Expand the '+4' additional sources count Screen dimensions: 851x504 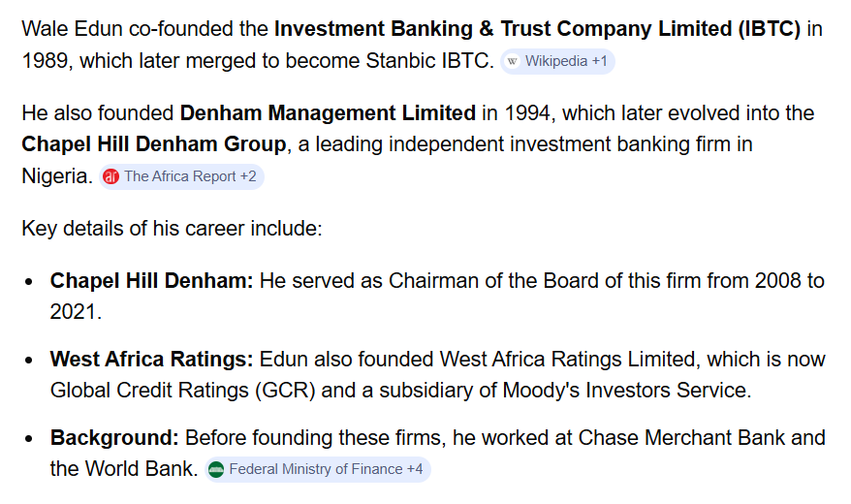click(x=415, y=469)
